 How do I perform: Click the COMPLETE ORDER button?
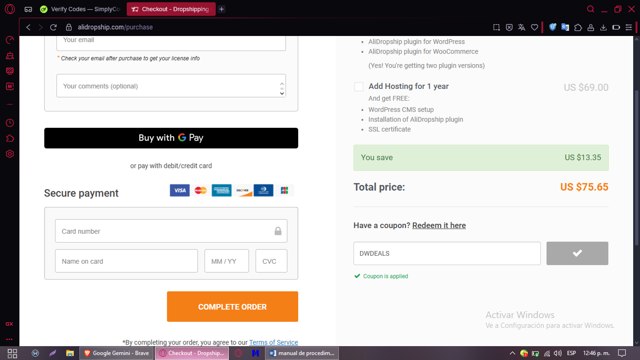[x=232, y=307]
